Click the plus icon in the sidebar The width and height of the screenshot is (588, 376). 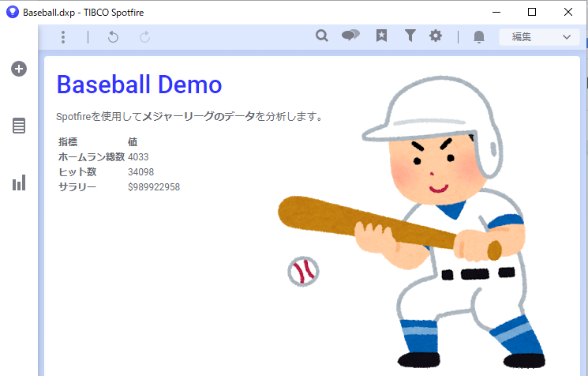click(19, 69)
